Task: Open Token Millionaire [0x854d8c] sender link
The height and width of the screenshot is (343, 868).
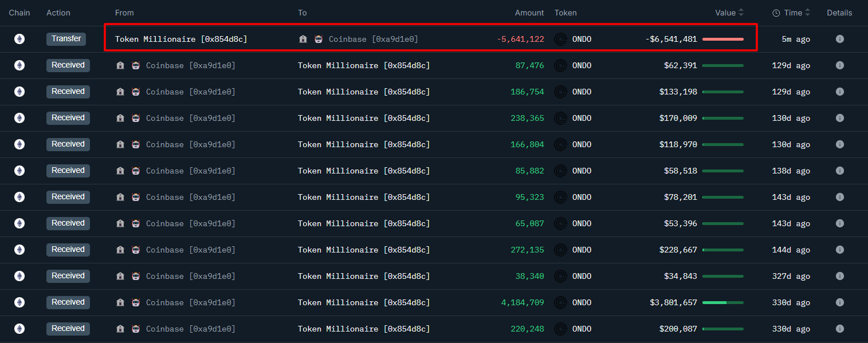Action: pyautogui.click(x=181, y=39)
